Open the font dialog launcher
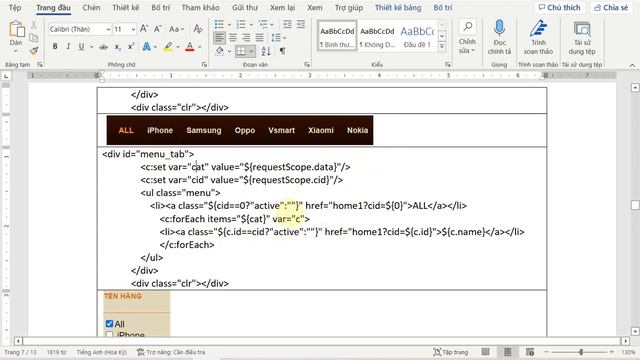Viewport: 640px width, 360px height. 204,64
